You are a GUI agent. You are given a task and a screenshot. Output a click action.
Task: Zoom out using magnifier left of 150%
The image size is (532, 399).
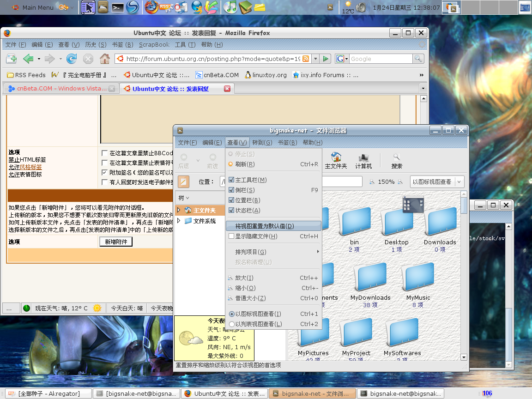372,182
